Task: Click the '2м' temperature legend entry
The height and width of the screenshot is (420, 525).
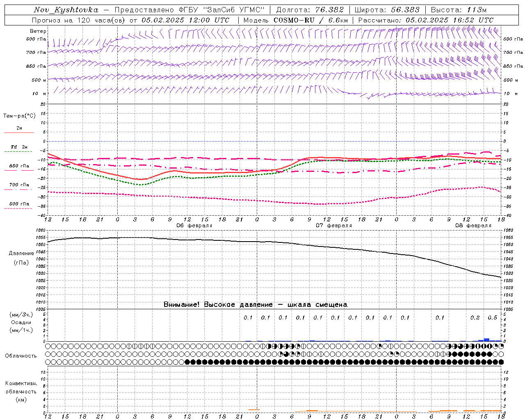Action: point(19,128)
